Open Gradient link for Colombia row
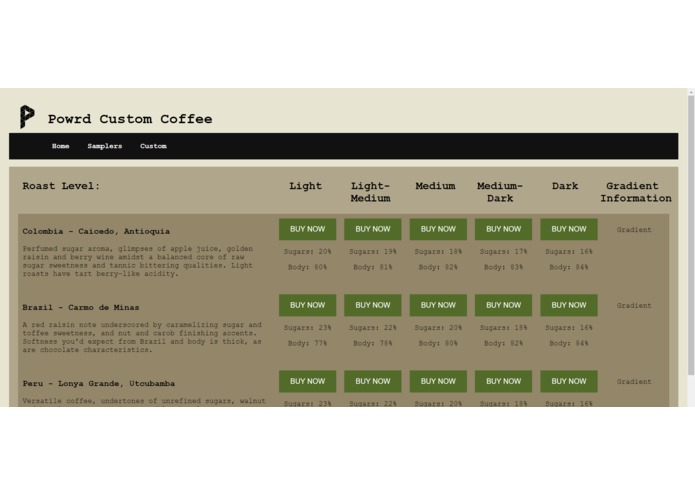The width and height of the screenshot is (695, 494). click(634, 229)
